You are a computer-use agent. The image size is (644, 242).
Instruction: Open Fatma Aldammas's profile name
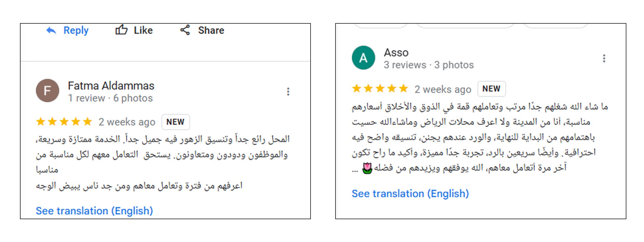click(111, 86)
